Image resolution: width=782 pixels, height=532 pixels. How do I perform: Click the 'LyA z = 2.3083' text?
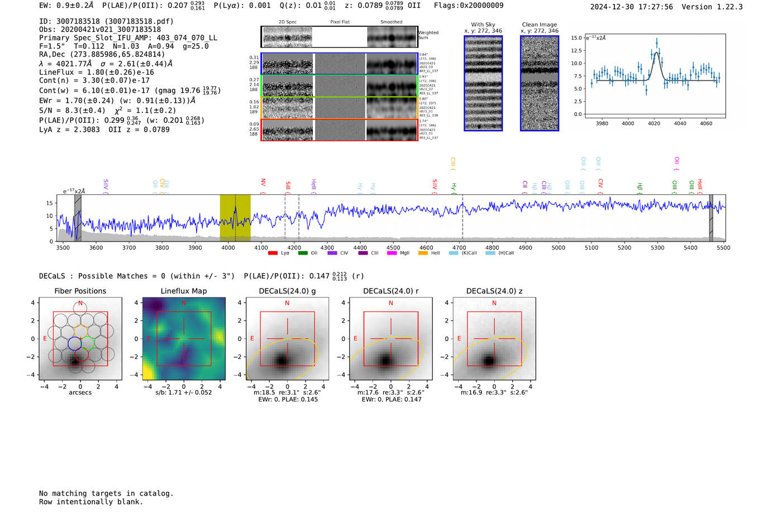pyautogui.click(x=69, y=130)
